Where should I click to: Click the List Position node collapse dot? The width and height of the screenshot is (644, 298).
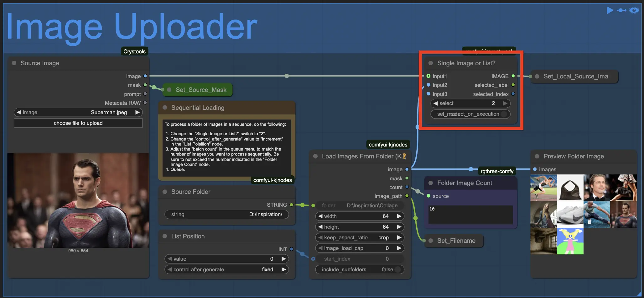[x=165, y=236]
